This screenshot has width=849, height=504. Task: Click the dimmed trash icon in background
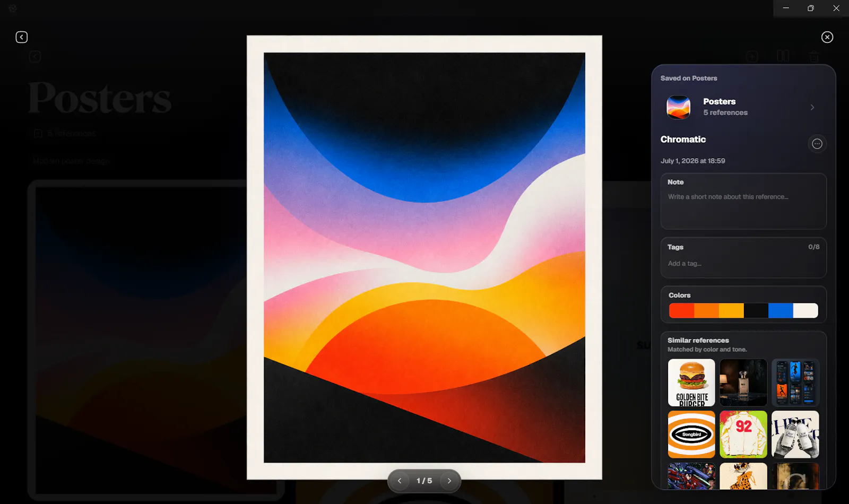813,56
